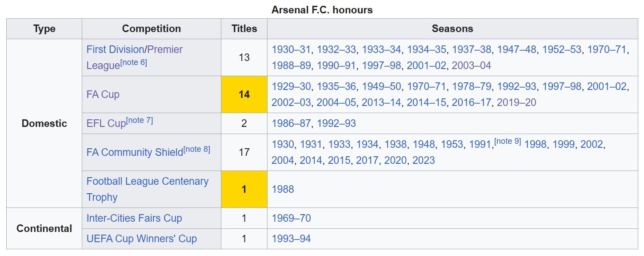Open the Premier League link
Screen dimensions: 644x256
point(165,49)
